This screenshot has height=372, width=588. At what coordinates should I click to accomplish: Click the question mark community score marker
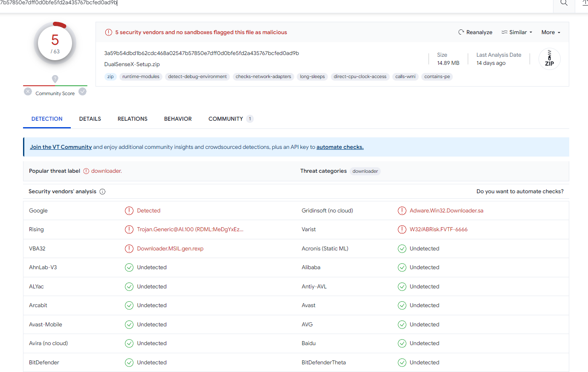tap(55, 78)
